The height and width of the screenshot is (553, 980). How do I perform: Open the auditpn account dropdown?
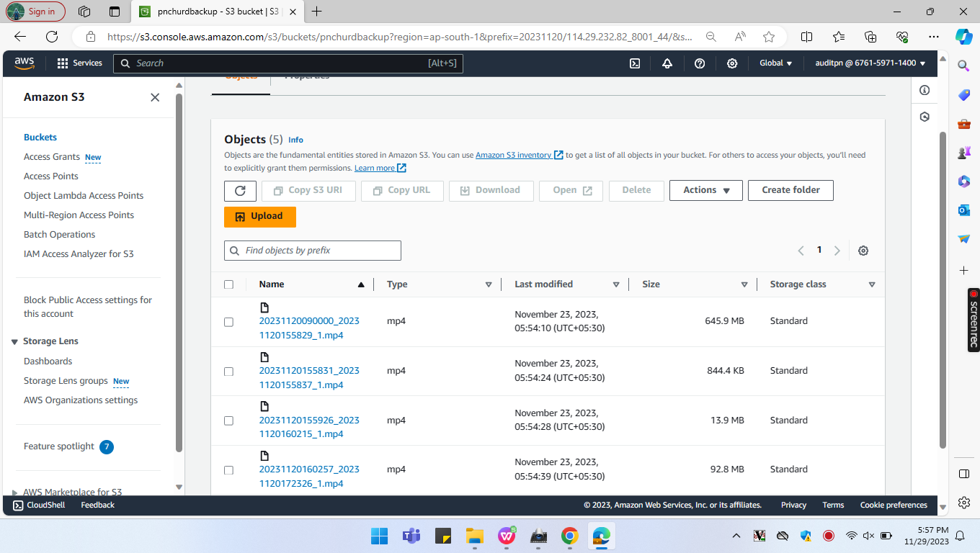pyautogui.click(x=870, y=63)
